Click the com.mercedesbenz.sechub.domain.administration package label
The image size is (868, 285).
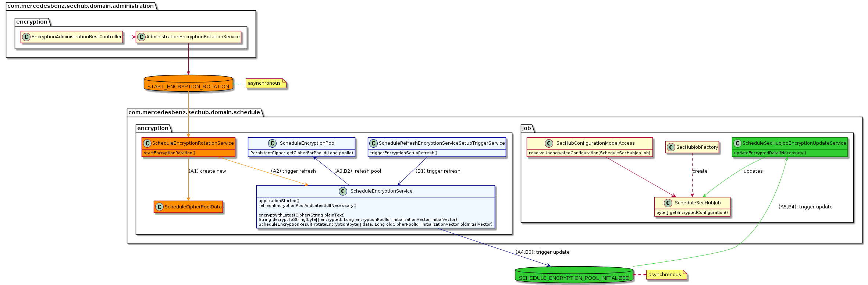click(81, 6)
